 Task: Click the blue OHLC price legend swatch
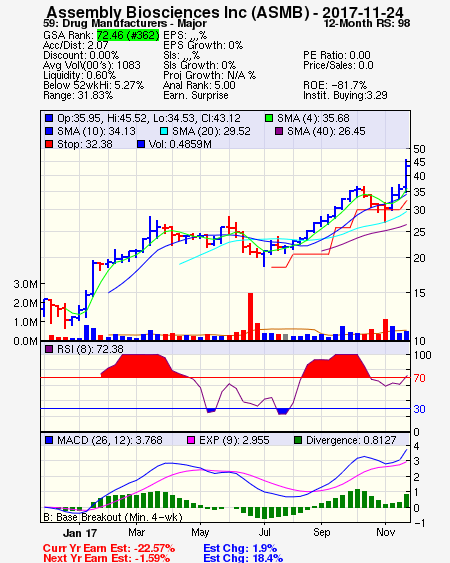[49, 118]
